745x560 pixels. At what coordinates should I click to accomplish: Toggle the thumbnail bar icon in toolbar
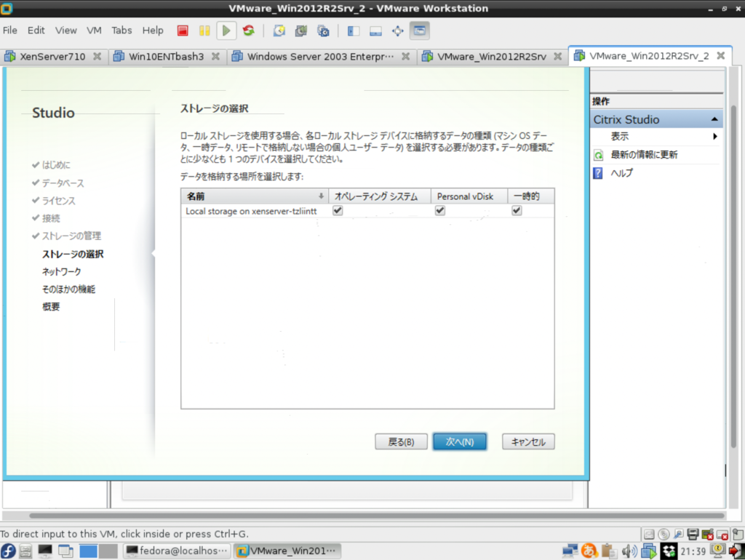[x=375, y=31]
